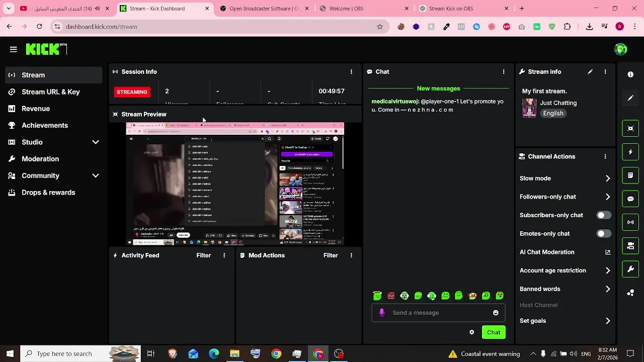Viewport: 644px width, 362px height.
Task: Open chat settings gear icon
Action: [x=471, y=332]
